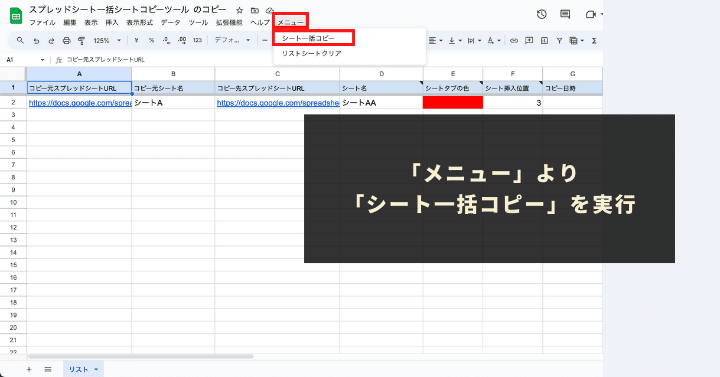The image size is (720, 377).
Task: Select the paint format tool
Action: (81, 40)
